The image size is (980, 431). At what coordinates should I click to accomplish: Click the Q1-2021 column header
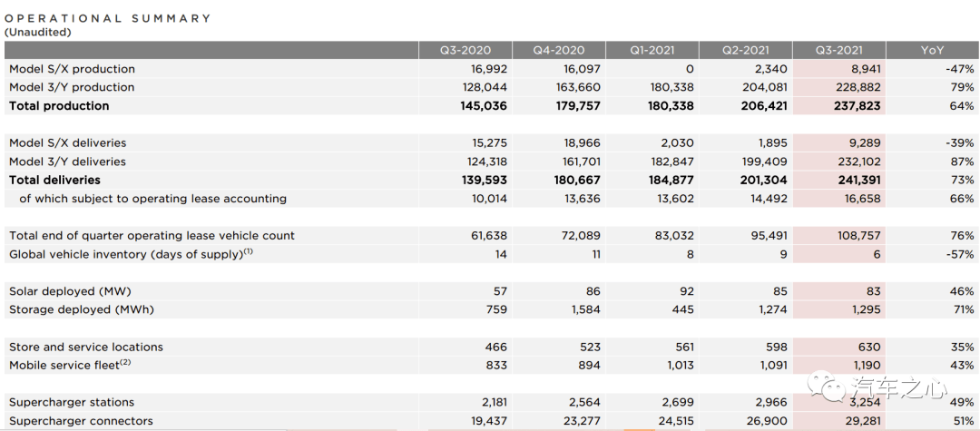click(652, 51)
